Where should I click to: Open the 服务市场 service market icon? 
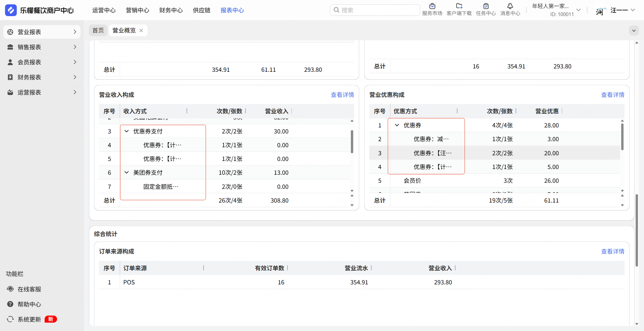point(432,6)
